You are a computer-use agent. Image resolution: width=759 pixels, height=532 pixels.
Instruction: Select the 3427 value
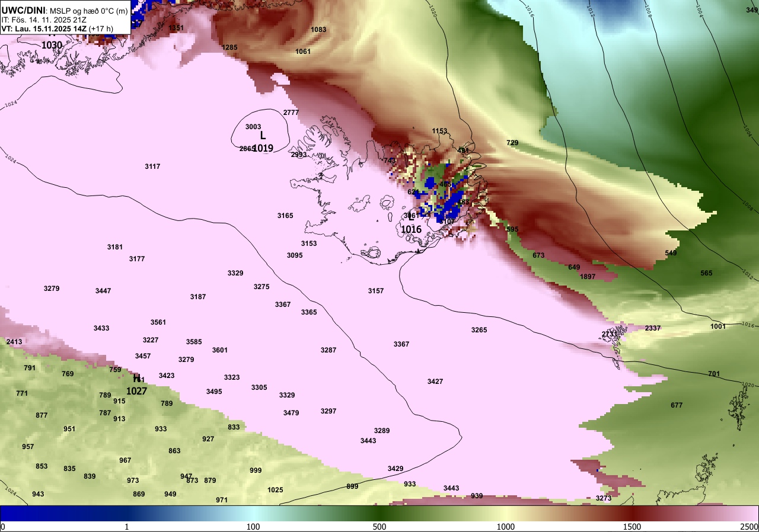(435, 382)
